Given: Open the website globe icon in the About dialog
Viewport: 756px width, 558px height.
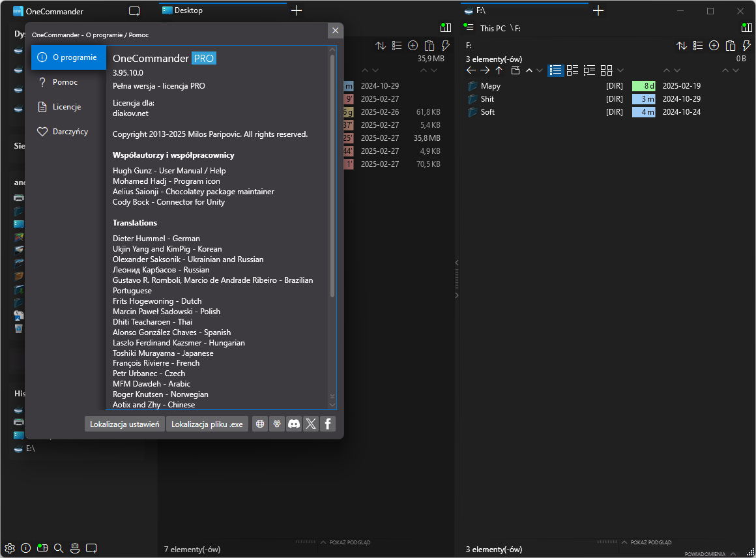Looking at the screenshot, I should pos(260,424).
